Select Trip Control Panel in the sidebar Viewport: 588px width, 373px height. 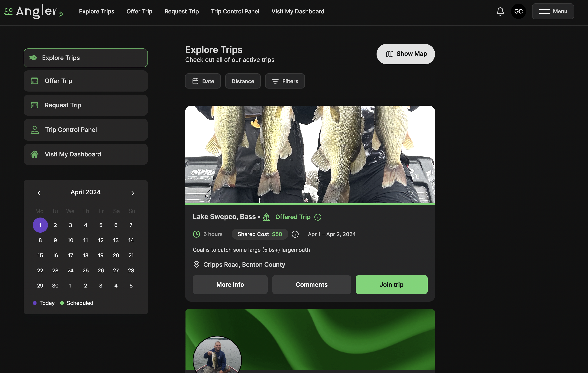86,130
